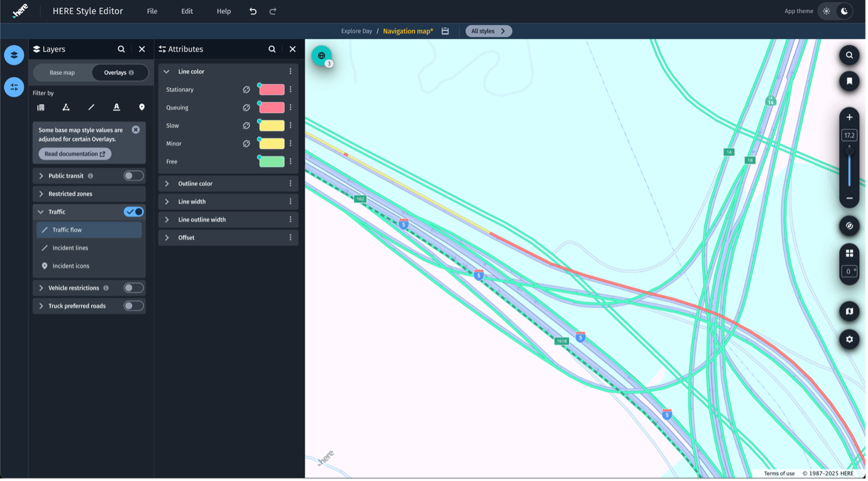Viewport: 868px width, 481px height.
Task: Select the Base map tab
Action: (62, 73)
